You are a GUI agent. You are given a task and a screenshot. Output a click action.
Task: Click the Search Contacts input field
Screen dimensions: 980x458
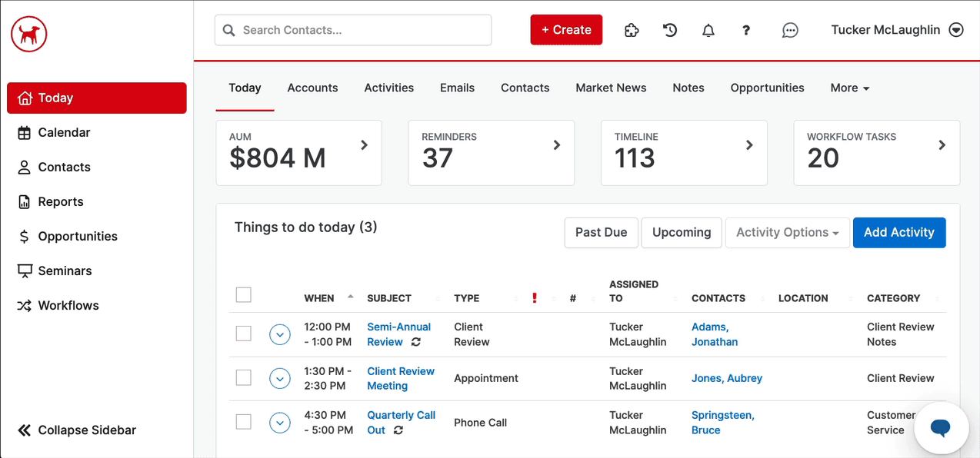(x=362, y=30)
